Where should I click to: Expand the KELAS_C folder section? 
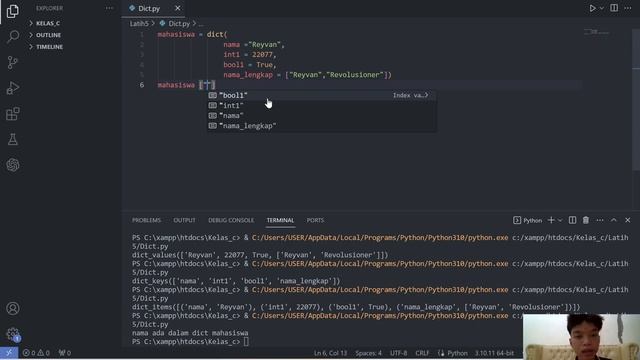[x=48, y=23]
